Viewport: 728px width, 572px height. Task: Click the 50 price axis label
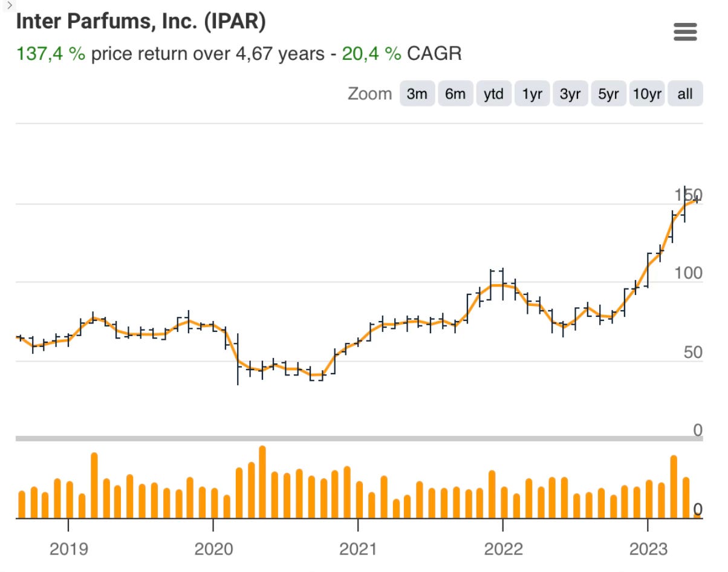pos(693,353)
